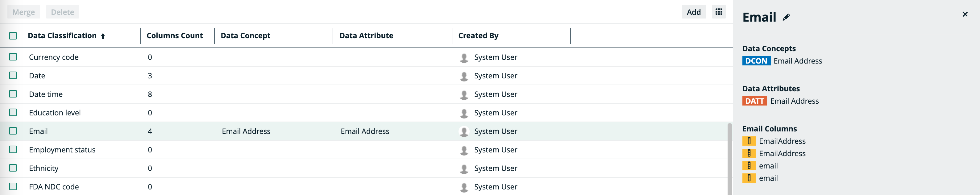Check the FDA NDC code row checkbox

tap(13, 186)
